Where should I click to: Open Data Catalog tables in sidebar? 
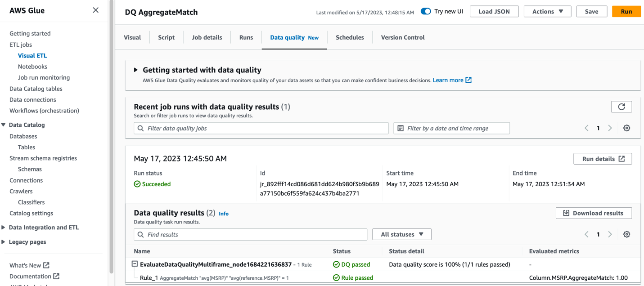click(x=36, y=89)
